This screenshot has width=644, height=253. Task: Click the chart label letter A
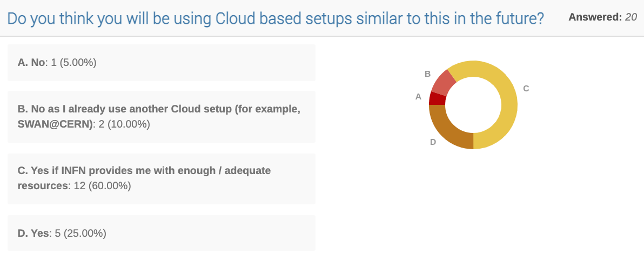click(419, 97)
